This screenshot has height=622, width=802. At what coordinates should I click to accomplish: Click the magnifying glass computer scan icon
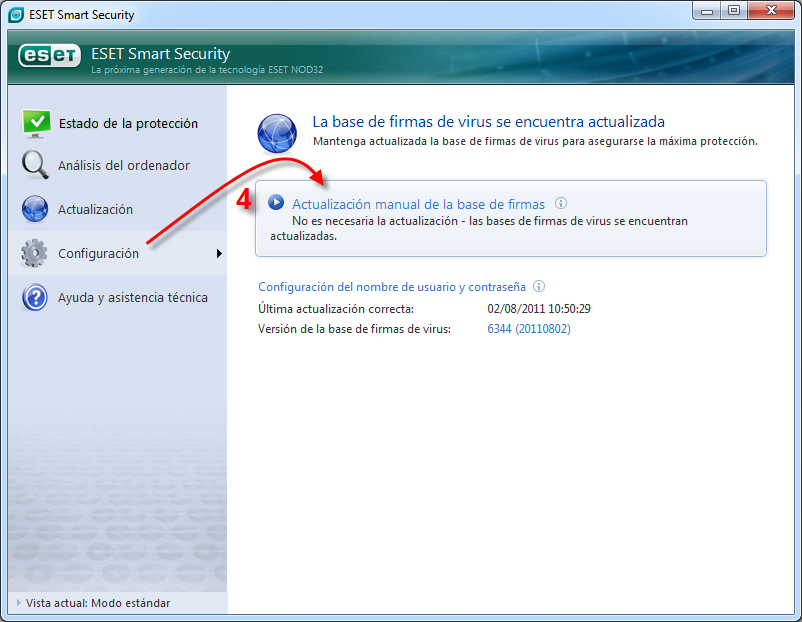click(x=35, y=165)
